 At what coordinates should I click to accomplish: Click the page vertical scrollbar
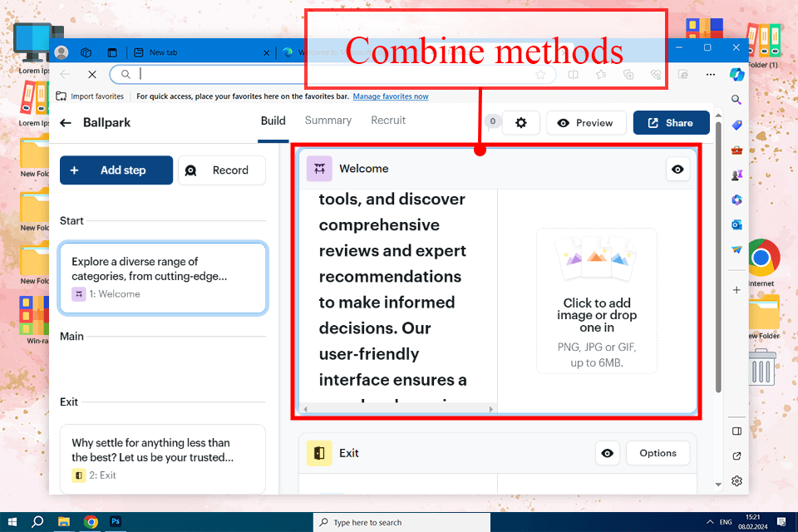pyautogui.click(x=718, y=257)
